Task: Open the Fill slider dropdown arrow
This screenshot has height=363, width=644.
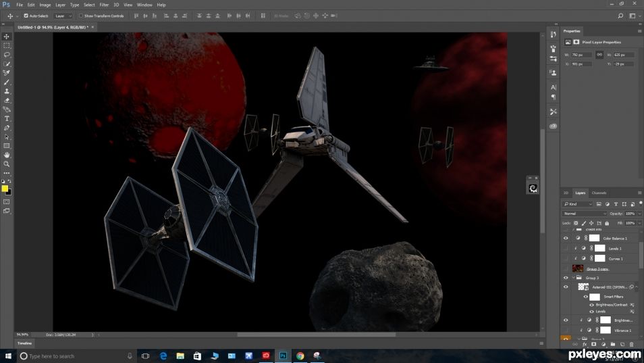Action: coord(639,223)
